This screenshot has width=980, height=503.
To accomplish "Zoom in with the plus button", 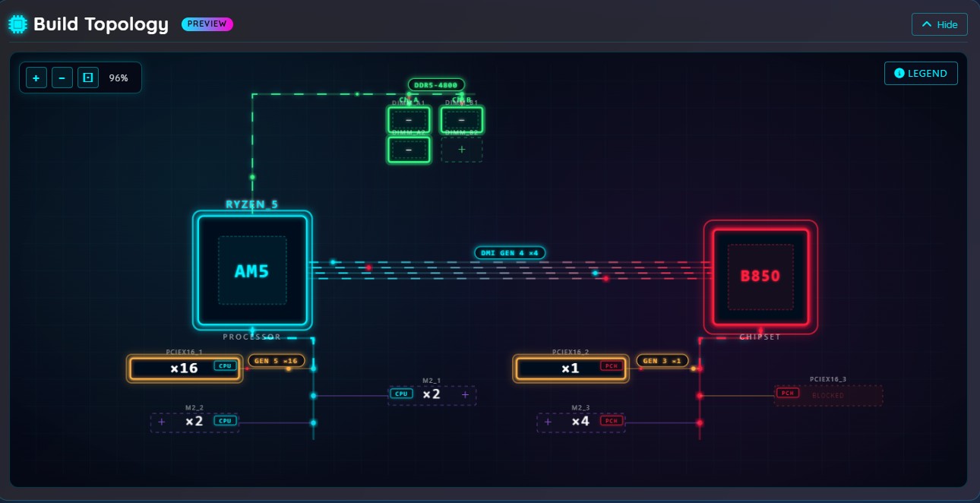I will (36, 78).
